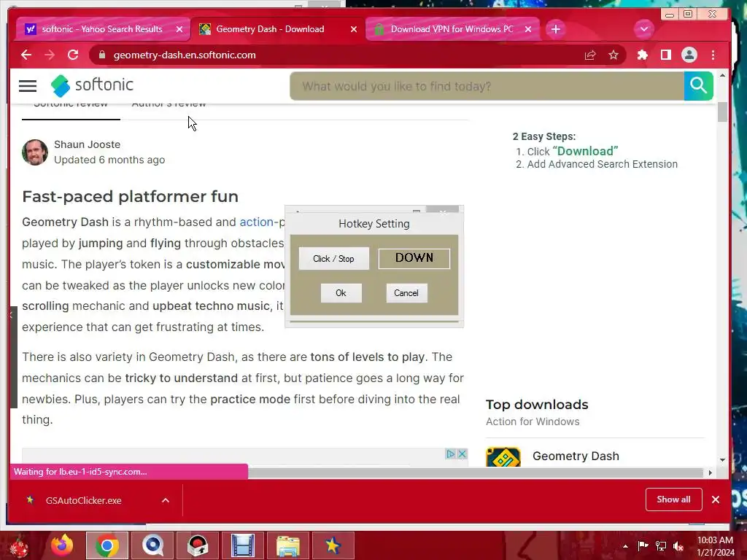
Task: Click the Chrome taskbar icon
Action: click(107, 545)
